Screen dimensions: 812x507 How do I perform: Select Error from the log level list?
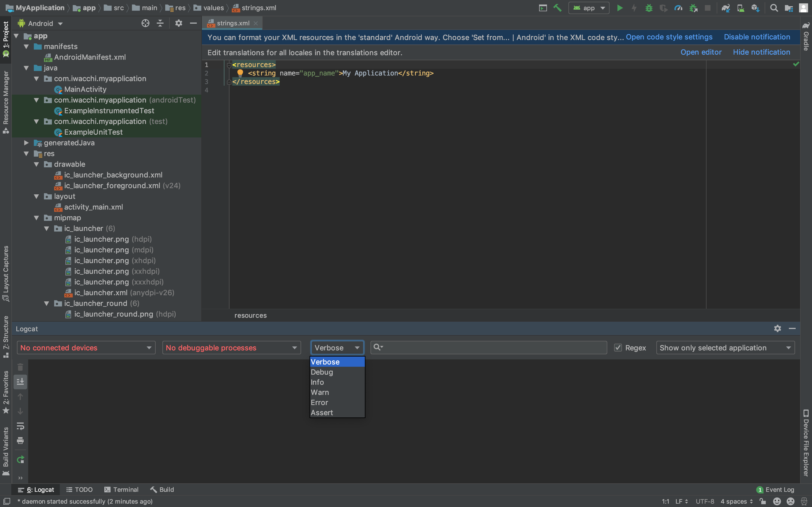pyautogui.click(x=319, y=403)
